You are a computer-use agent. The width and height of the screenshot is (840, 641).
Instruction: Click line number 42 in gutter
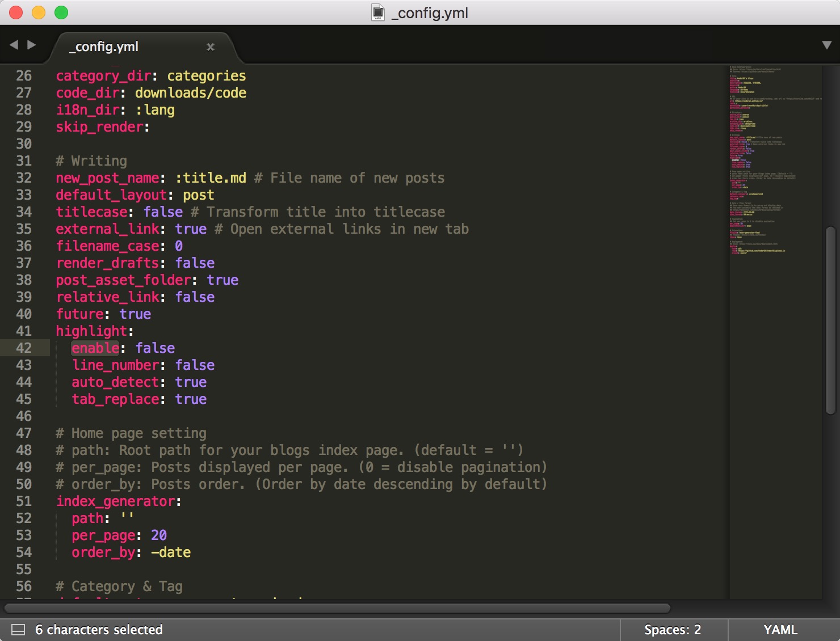24,348
